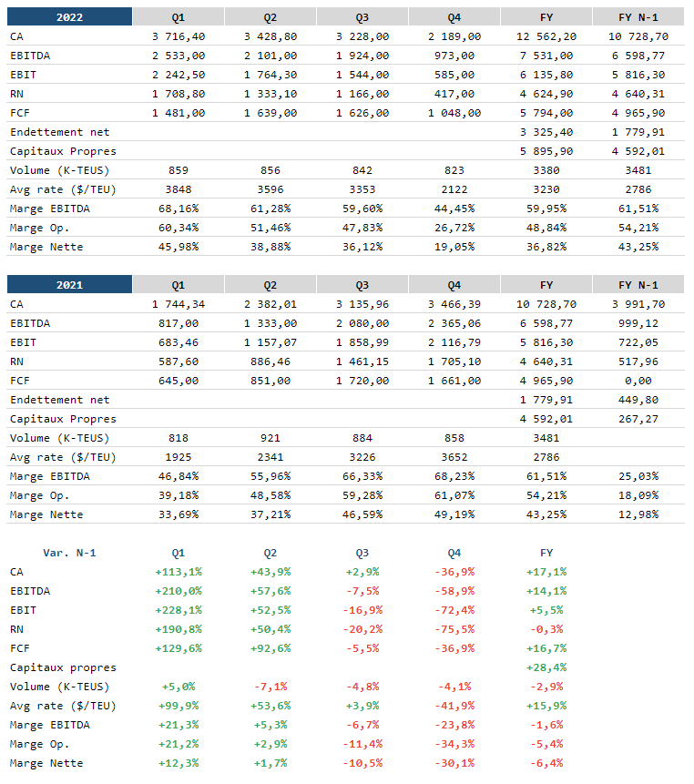Select the FY N-1 header in 2022 table
This screenshot has height=784, width=694.
tap(638, 17)
